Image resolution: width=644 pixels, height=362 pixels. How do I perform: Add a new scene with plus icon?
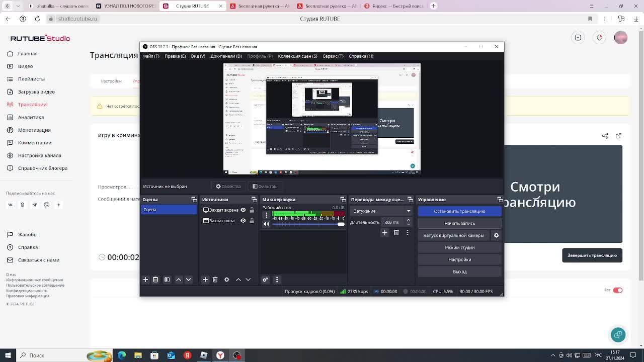(145, 280)
